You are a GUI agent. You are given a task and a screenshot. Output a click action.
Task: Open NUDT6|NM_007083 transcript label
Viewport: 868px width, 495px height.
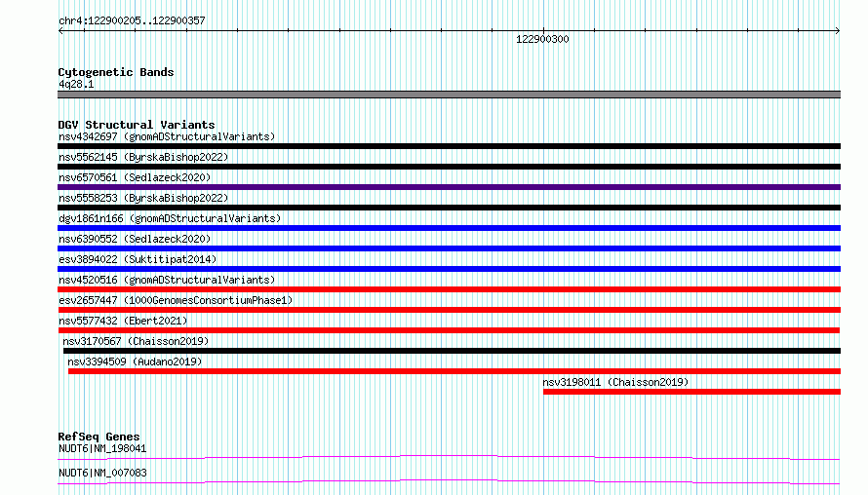pyautogui.click(x=102, y=473)
